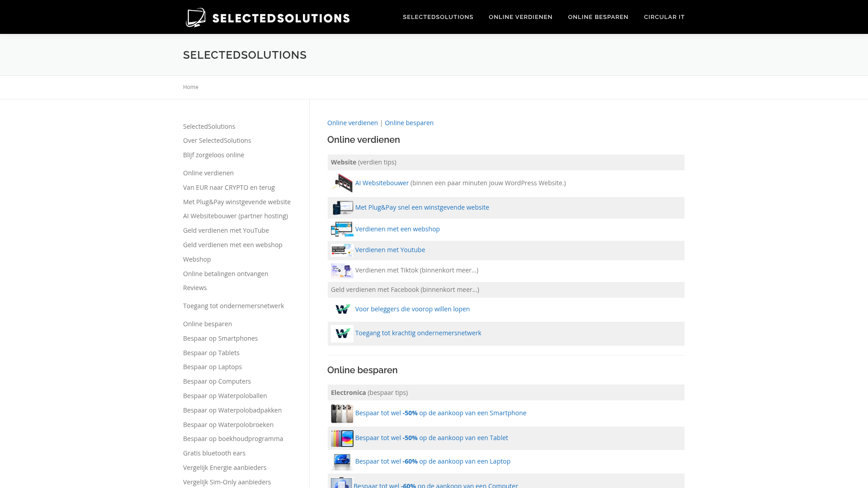868x488 pixels.
Task: Open Laptop -60% savings link
Action: (433, 461)
